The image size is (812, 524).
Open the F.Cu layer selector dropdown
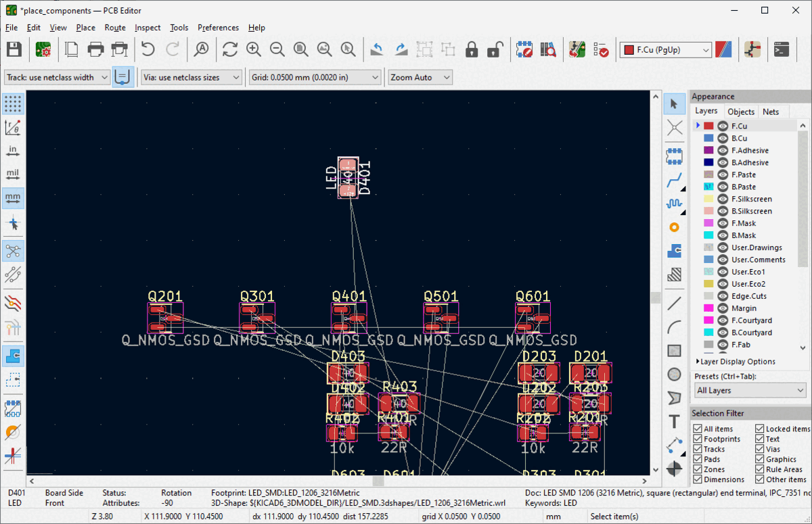pyautogui.click(x=666, y=50)
